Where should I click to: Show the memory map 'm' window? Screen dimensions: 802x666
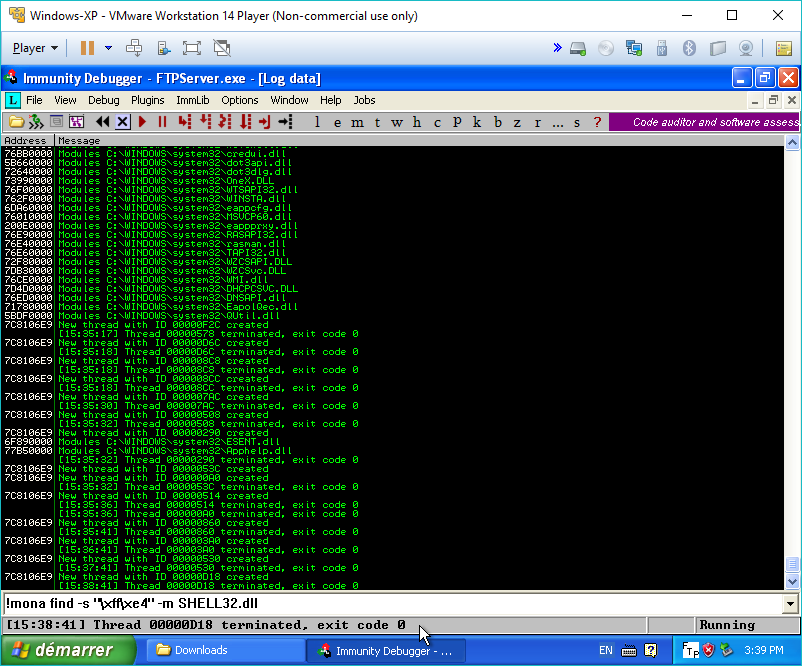click(356, 122)
